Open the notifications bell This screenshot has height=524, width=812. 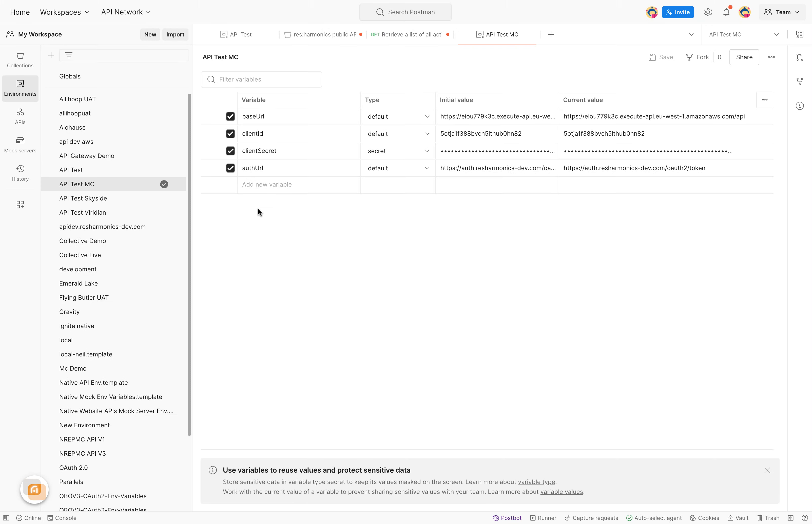pos(726,12)
